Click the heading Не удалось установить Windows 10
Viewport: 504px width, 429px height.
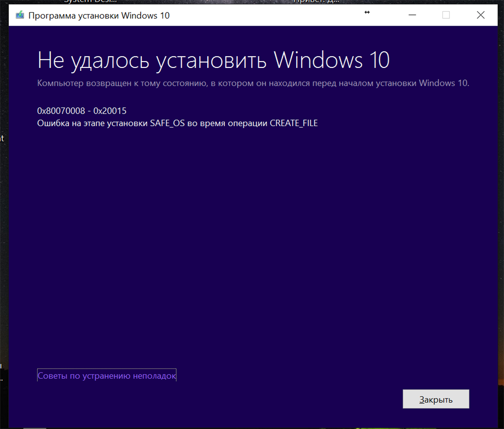(x=214, y=60)
